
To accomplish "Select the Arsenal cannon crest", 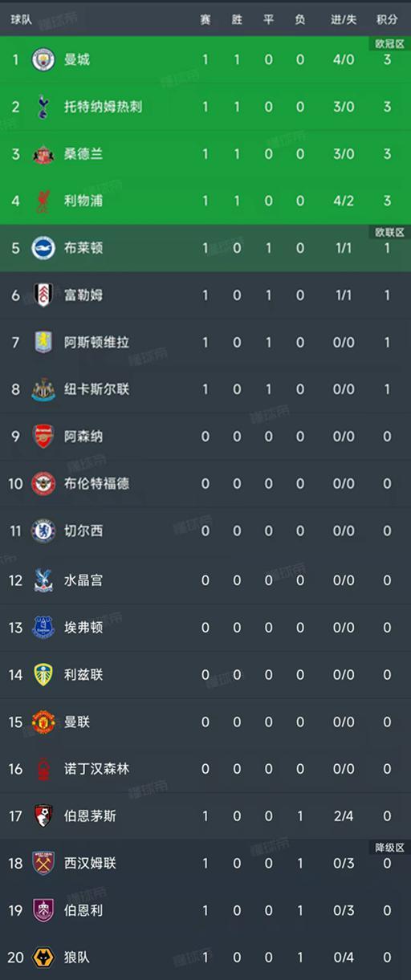I will 43,437.
